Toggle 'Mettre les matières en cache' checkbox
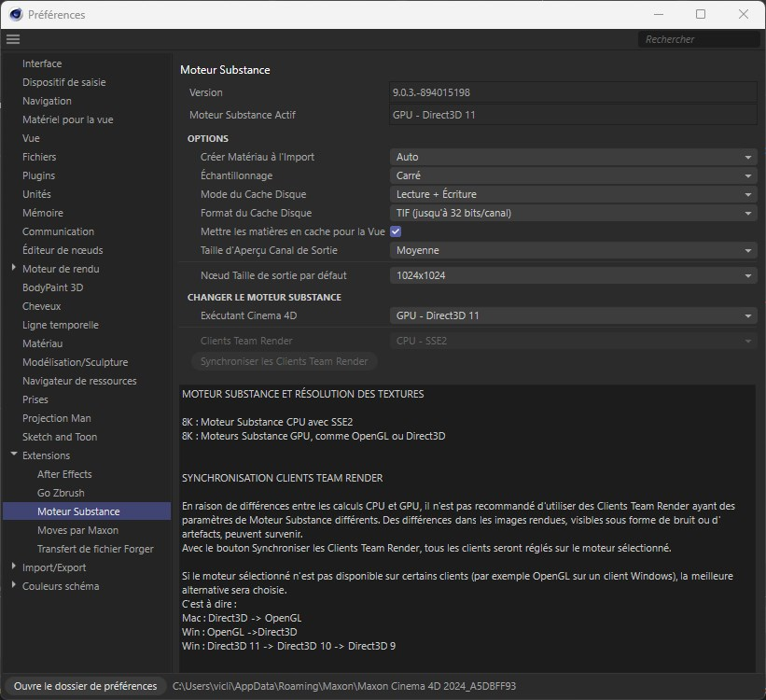Image resolution: width=766 pixels, height=700 pixels. [396, 231]
